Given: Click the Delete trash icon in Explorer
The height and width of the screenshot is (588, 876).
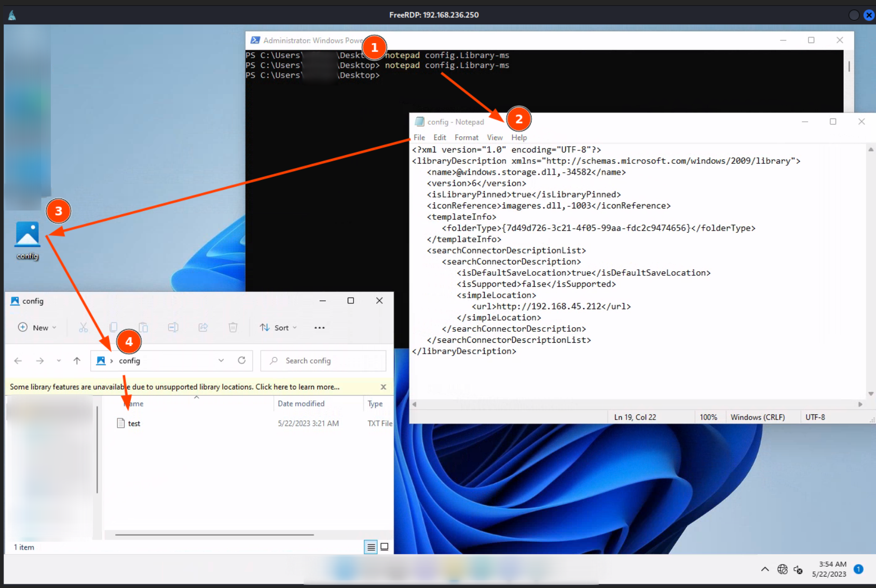Looking at the screenshot, I should click(233, 328).
